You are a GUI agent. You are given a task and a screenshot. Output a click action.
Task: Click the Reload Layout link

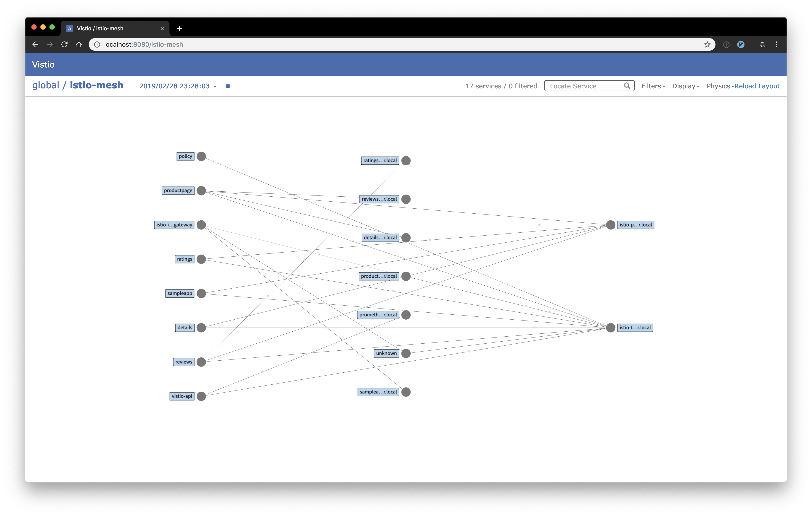pyautogui.click(x=757, y=86)
